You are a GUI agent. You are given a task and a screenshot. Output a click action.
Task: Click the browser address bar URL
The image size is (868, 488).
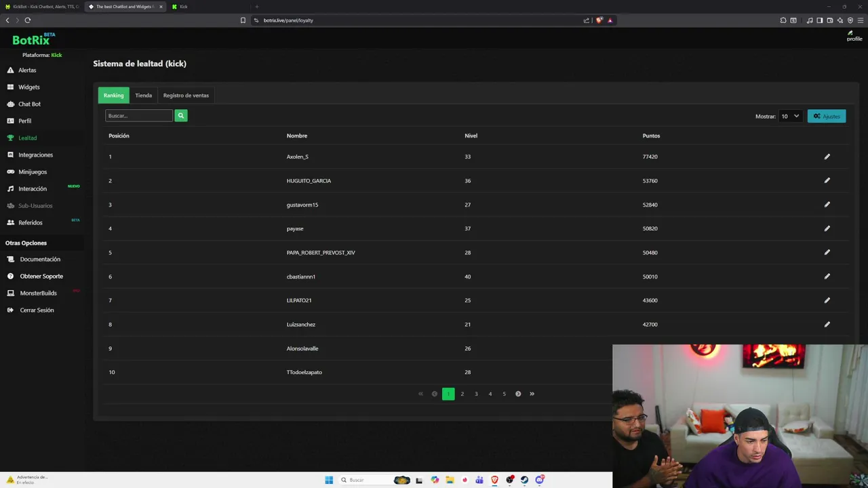point(288,20)
